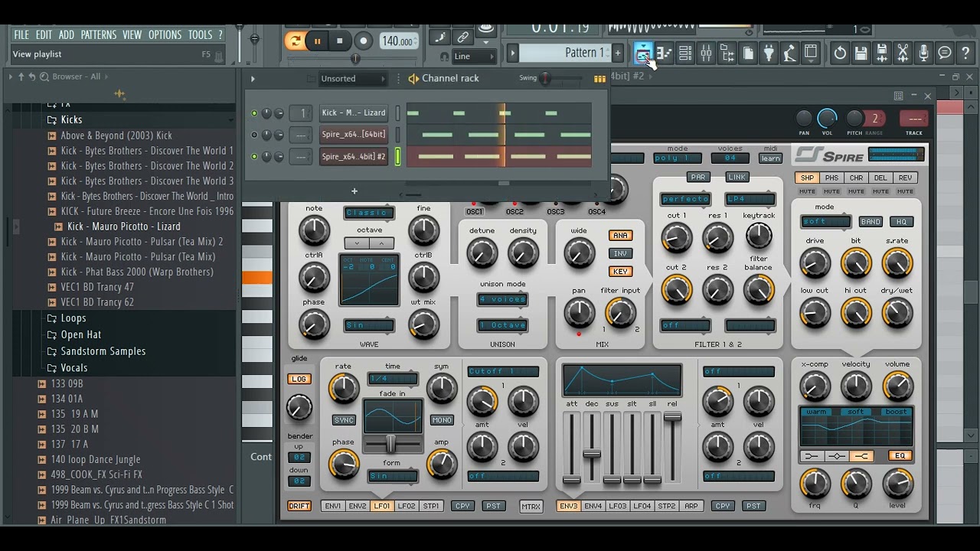
Task: Switch to ENV4 tab in Spire
Action: point(593,506)
